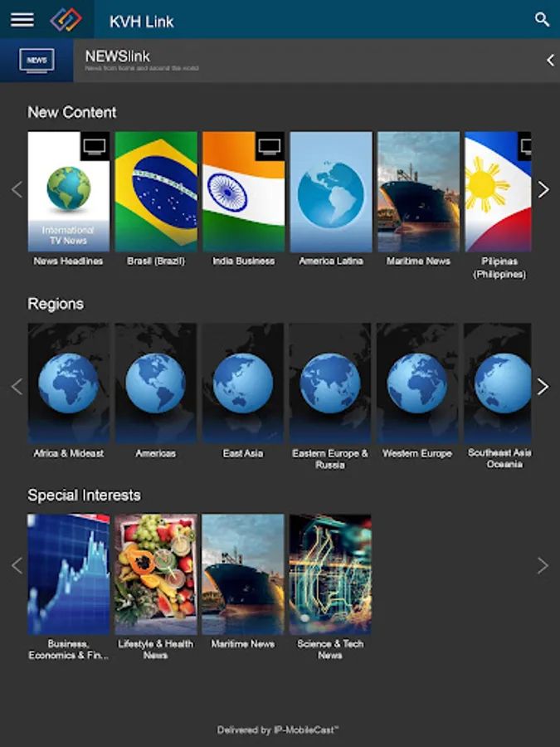Click the "News Headlines" label
The image size is (560, 747).
(68, 261)
